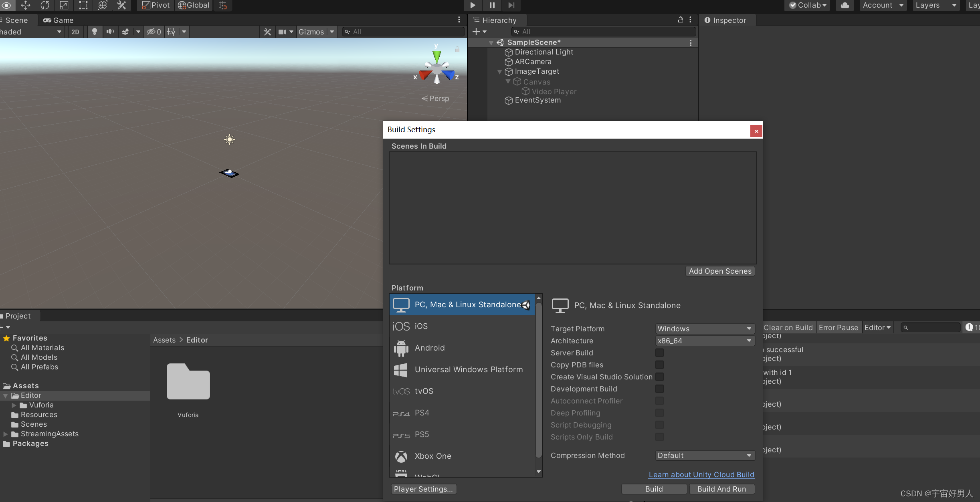Viewport: 980px width, 502px height.
Task: Toggle Clear on Build in Console
Action: click(788, 328)
